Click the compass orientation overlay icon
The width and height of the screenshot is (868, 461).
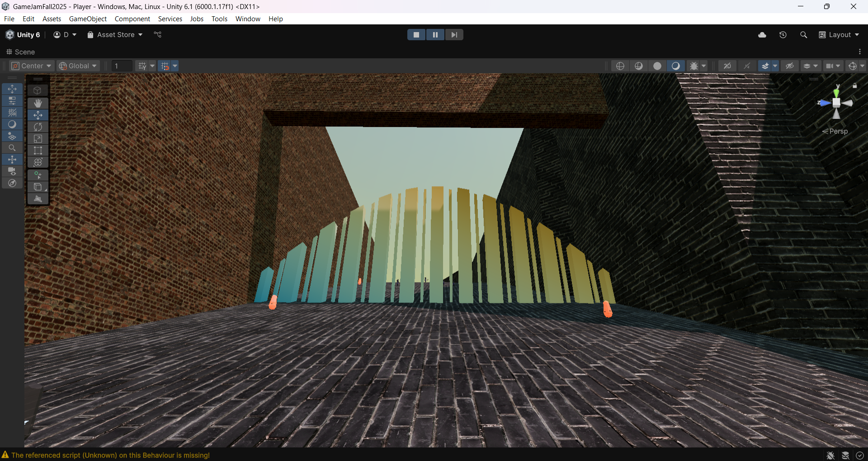click(12, 183)
